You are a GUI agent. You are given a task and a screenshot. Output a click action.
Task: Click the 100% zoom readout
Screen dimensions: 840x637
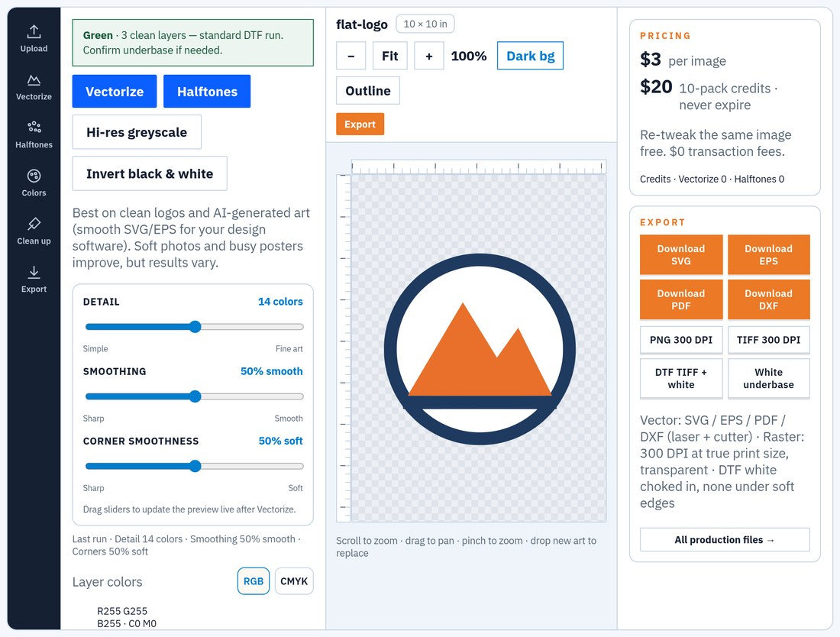pyautogui.click(x=469, y=56)
